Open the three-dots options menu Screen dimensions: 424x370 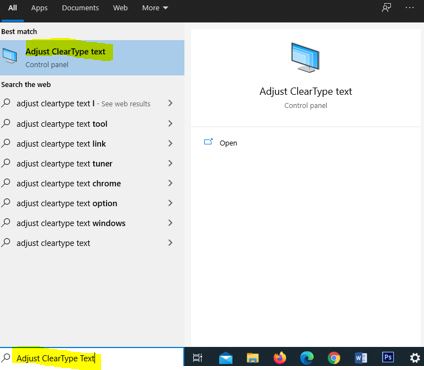(410, 7)
